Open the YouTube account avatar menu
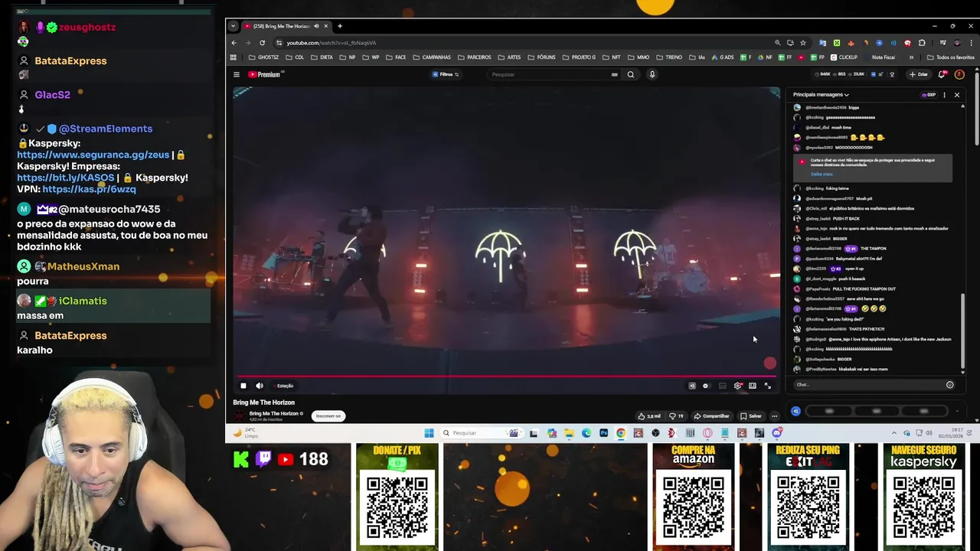 [x=959, y=74]
